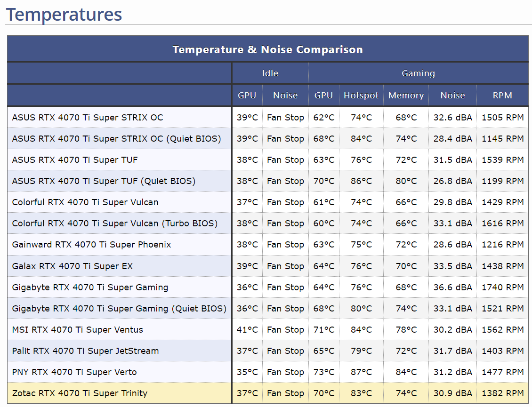The width and height of the screenshot is (532, 407).
Task: Click 31.7 dBA for Palit JetStream
Action: coord(452,351)
